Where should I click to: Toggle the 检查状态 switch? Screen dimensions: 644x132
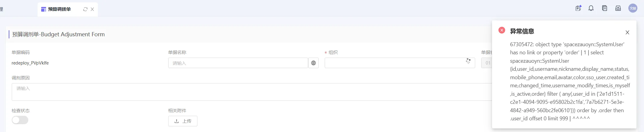[x=20, y=120]
